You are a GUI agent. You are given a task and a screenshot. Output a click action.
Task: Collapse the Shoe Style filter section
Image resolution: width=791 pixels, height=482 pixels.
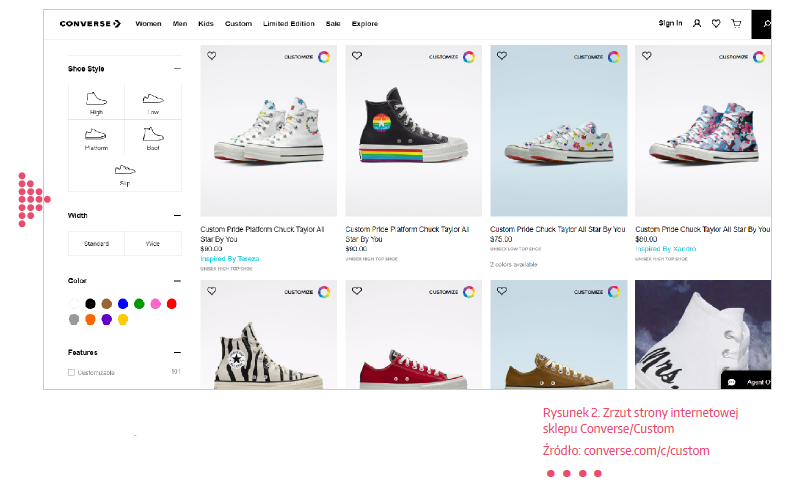click(x=177, y=69)
